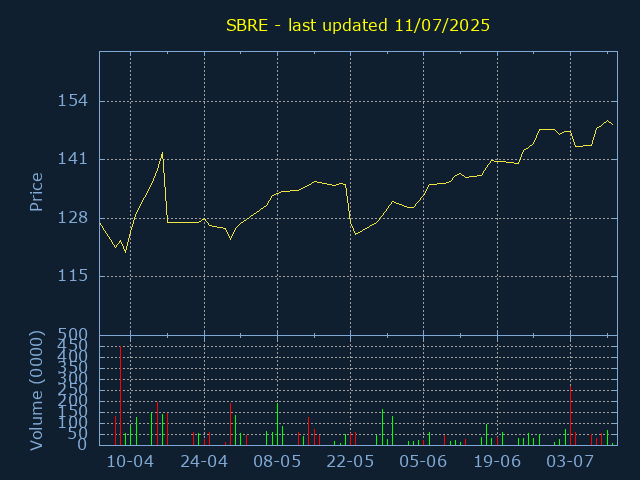Image resolution: width=640 pixels, height=480 pixels.
Task: Click the tall green volume bar at 08-05
Action: [278, 424]
